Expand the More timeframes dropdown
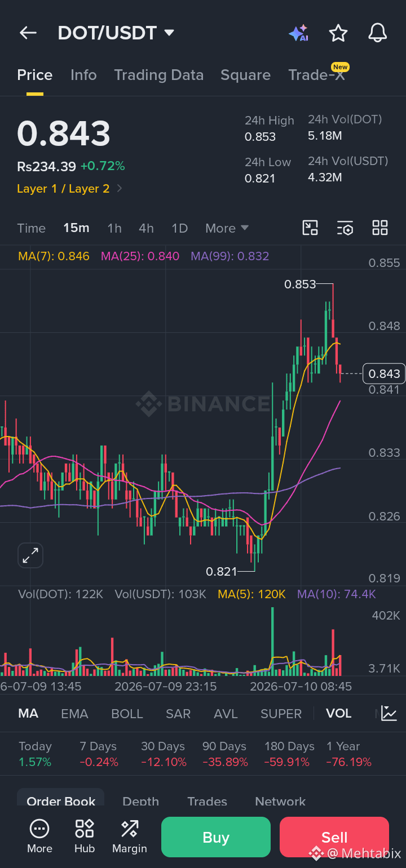 click(x=227, y=228)
